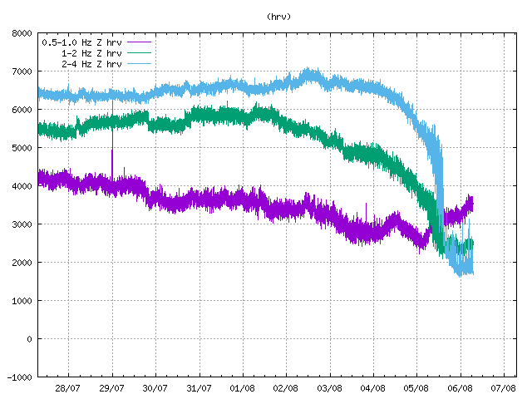The height and width of the screenshot is (399, 532).
Task: Click y-axis label 4000
Action: (x=22, y=186)
